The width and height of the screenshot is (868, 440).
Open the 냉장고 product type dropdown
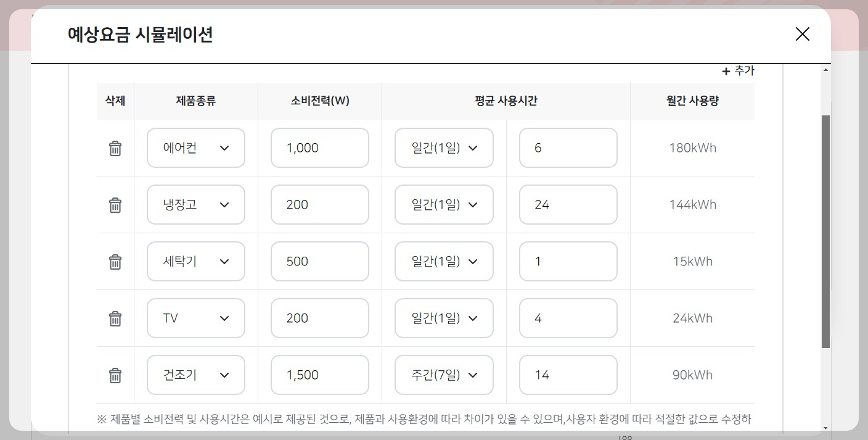point(195,204)
